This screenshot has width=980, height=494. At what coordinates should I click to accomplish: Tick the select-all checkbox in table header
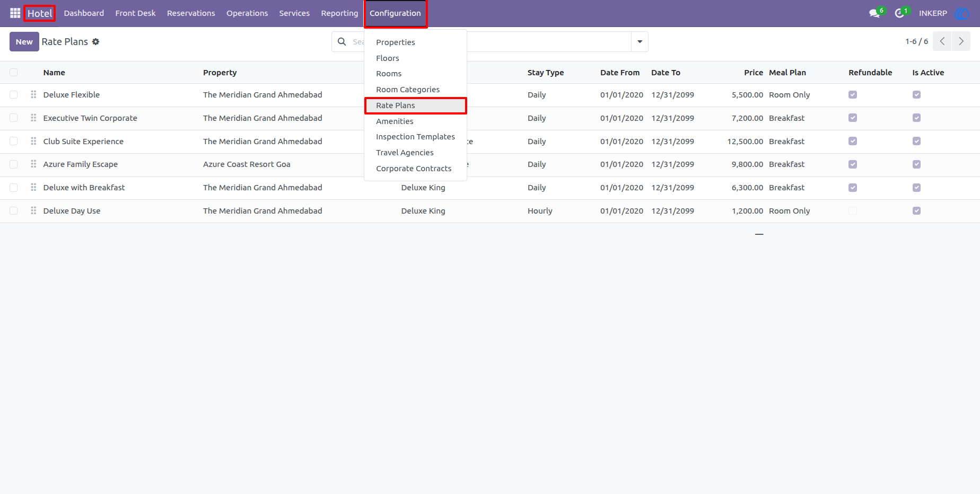(x=14, y=72)
